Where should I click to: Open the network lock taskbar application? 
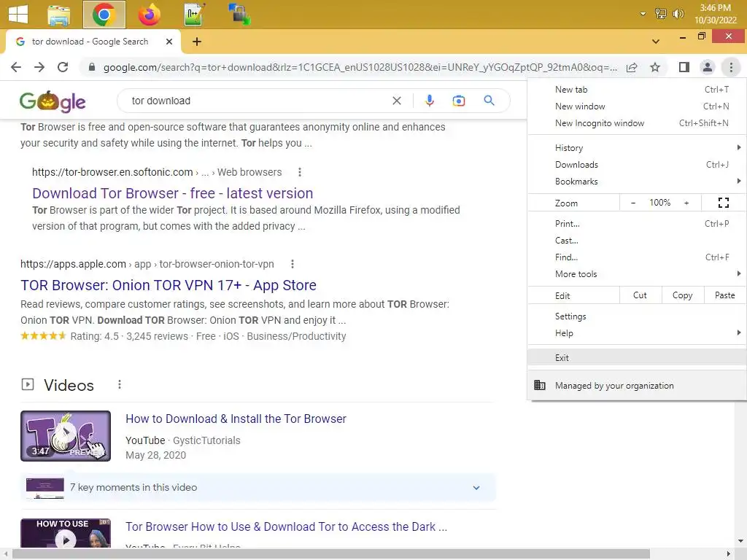pyautogui.click(x=239, y=15)
